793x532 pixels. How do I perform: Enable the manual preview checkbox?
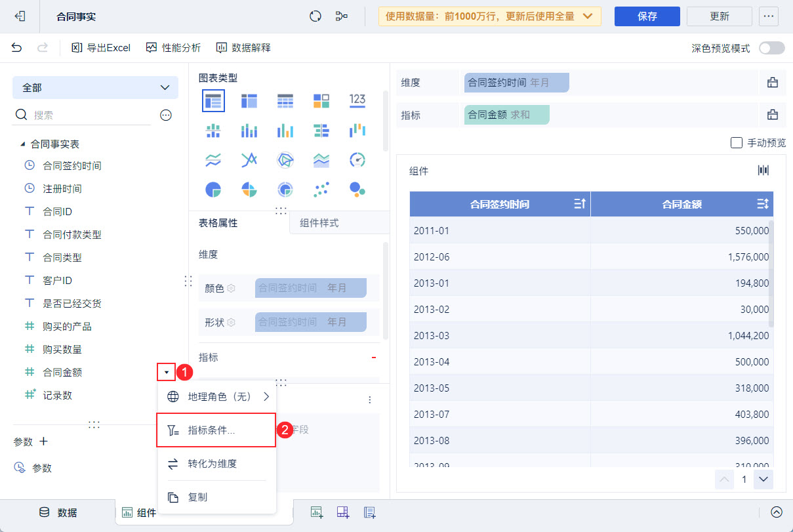click(x=737, y=143)
